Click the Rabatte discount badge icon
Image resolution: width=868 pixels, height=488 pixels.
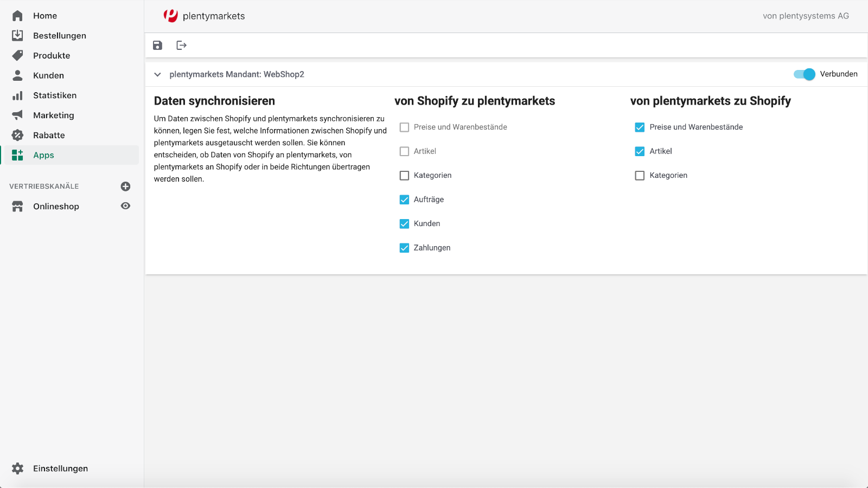click(17, 135)
